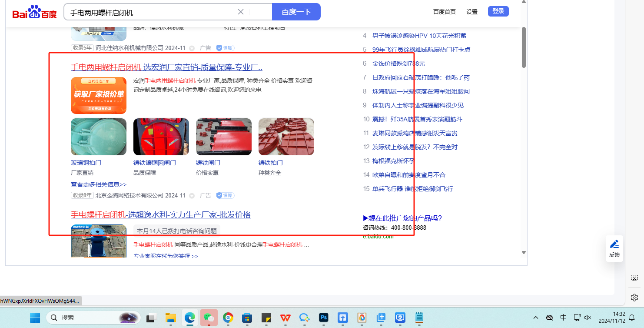Open 百度首页 link in header
The image size is (644, 328).
[x=445, y=12]
